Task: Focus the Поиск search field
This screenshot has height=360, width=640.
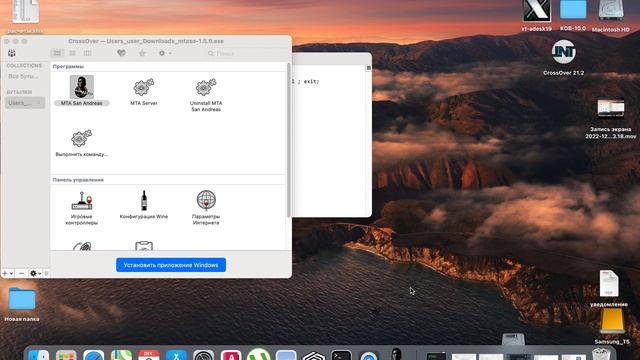Action: point(245,53)
